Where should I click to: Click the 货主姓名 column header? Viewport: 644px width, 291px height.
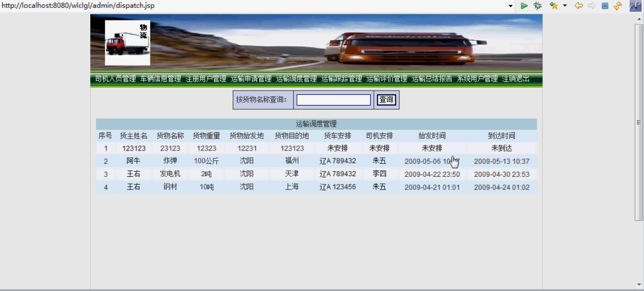coord(134,136)
